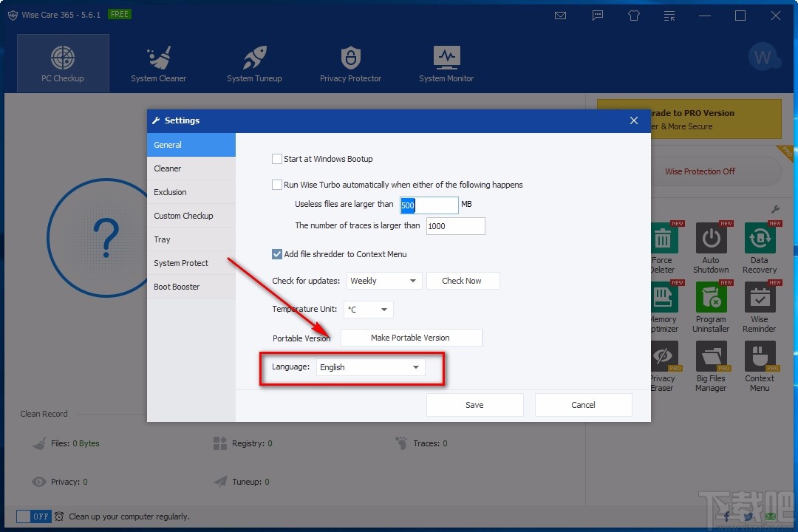Click the Facebook icon at bottom right
Screen dimensions: 798x532
727,516
